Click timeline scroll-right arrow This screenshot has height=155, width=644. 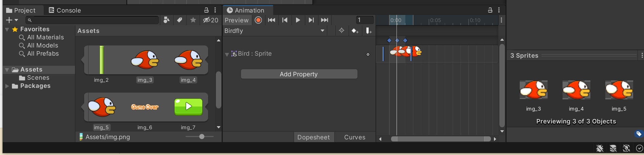pyautogui.click(x=495, y=139)
